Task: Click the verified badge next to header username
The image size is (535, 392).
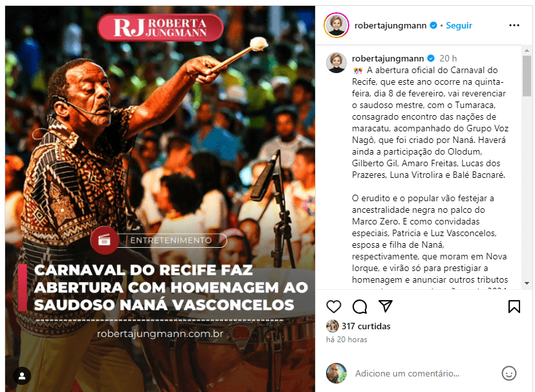Action: pos(433,25)
